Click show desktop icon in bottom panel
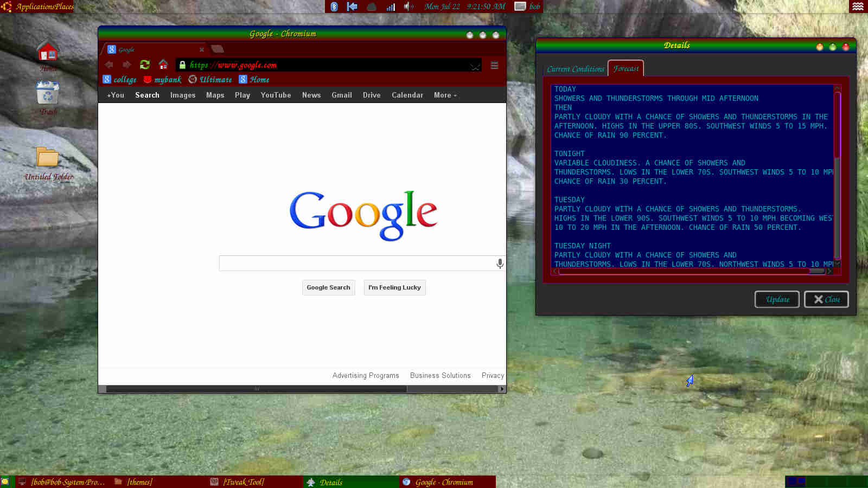Viewport: 868px width, 488px height. tap(5, 481)
